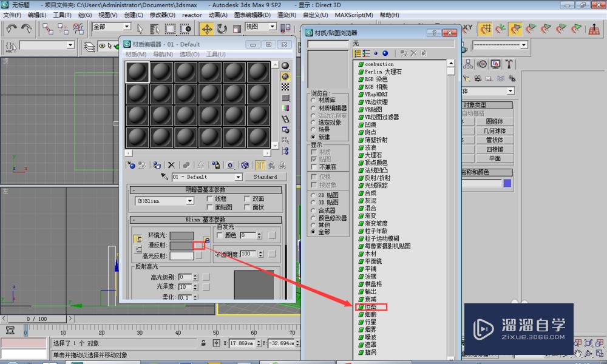
Task: Click ambient-diffuse color lock icon
Action: coord(207,241)
